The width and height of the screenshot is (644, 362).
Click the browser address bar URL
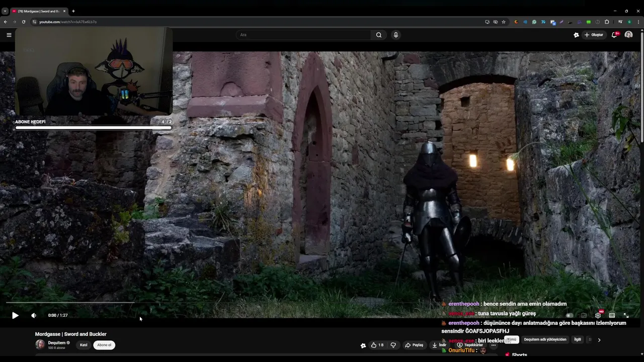pos(68,22)
